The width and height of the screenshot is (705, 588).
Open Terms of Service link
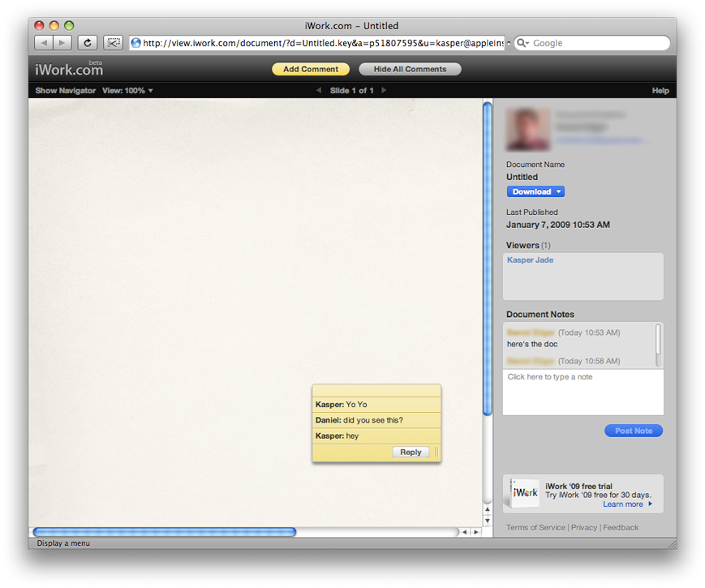point(535,527)
